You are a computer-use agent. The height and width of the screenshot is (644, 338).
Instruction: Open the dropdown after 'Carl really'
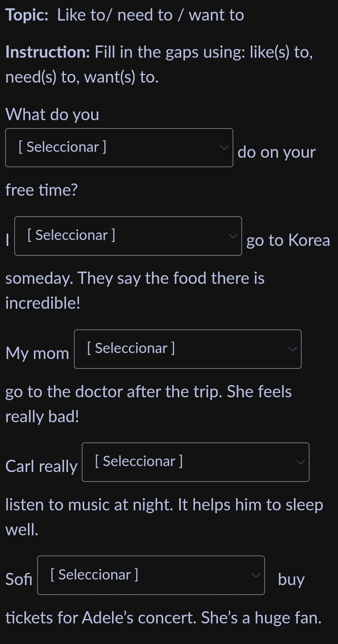pyautogui.click(x=195, y=462)
